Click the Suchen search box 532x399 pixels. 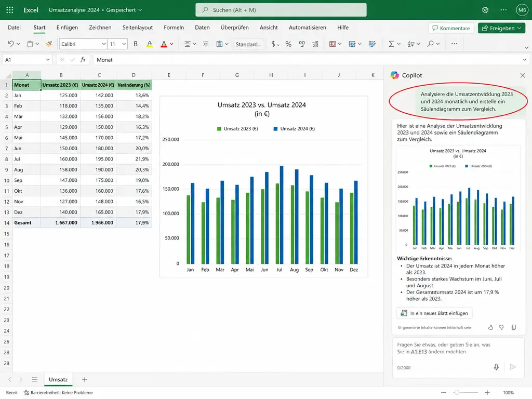(x=281, y=10)
